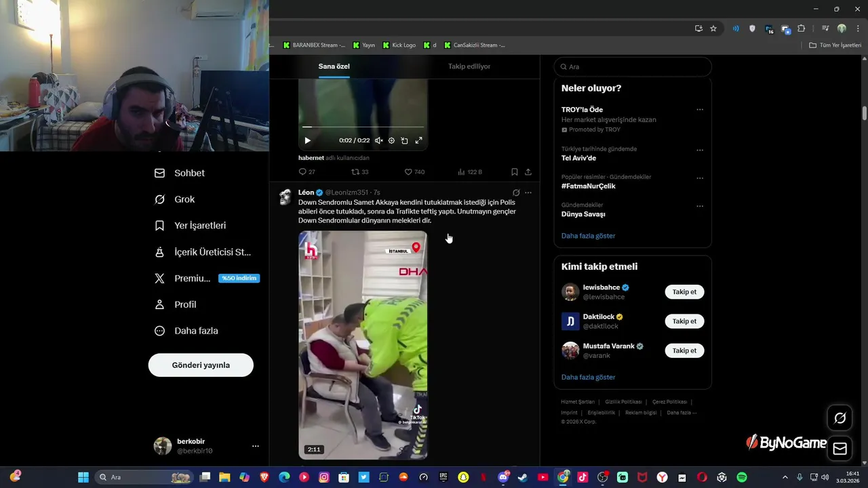Viewport: 868px width, 488px height.
Task: Click the Gönderi yayınla button
Action: coord(201,365)
